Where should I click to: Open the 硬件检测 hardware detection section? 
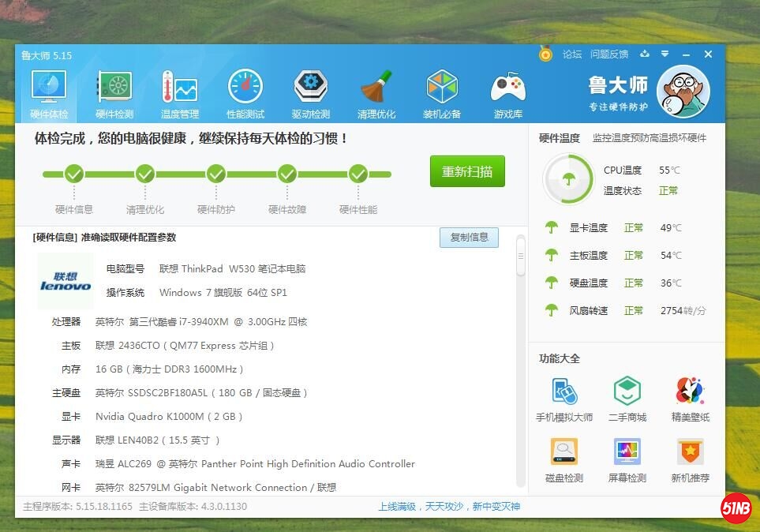(114, 91)
